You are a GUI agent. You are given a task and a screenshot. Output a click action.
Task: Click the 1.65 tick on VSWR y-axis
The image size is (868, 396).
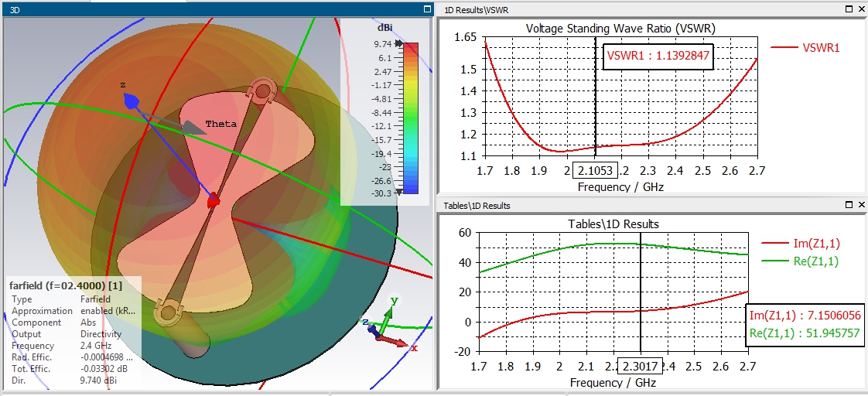pyautogui.click(x=465, y=38)
